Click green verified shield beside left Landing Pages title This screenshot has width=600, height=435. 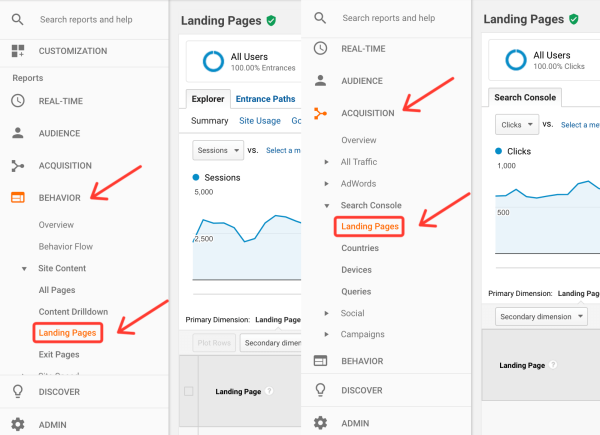pos(271,21)
